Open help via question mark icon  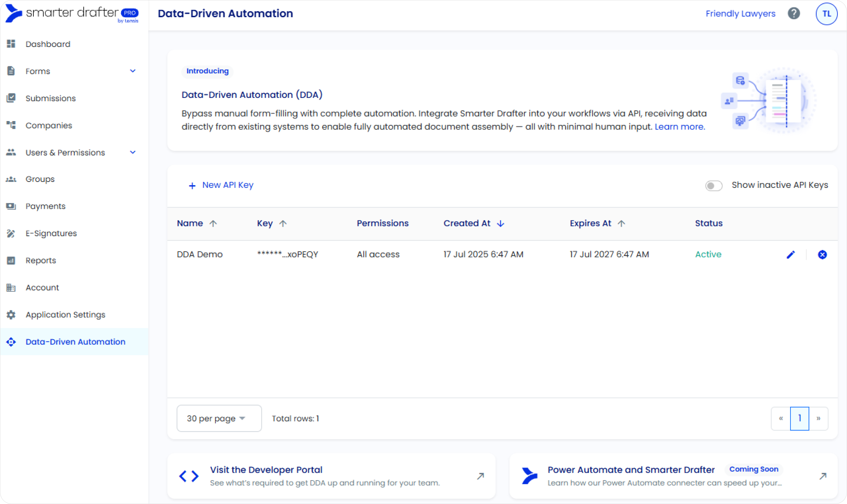(794, 14)
